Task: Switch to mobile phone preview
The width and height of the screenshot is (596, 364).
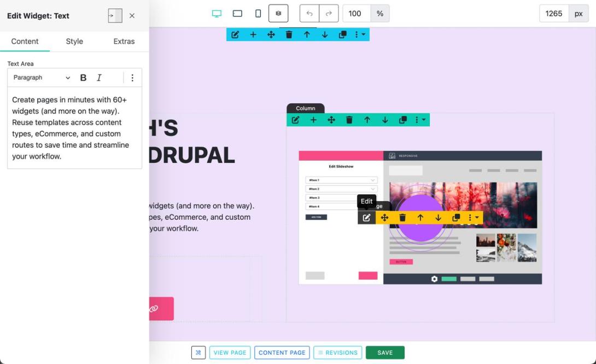Action: tap(258, 14)
